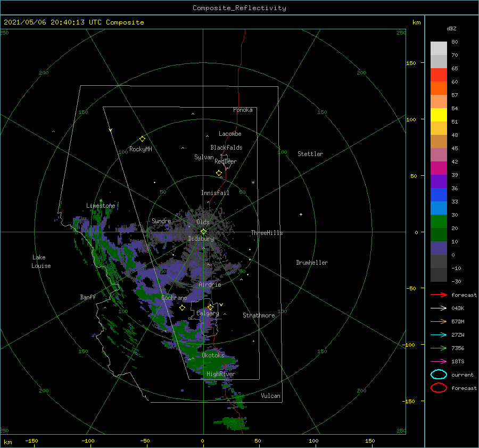
Task: Select the Okotoks label
Action: [213, 355]
